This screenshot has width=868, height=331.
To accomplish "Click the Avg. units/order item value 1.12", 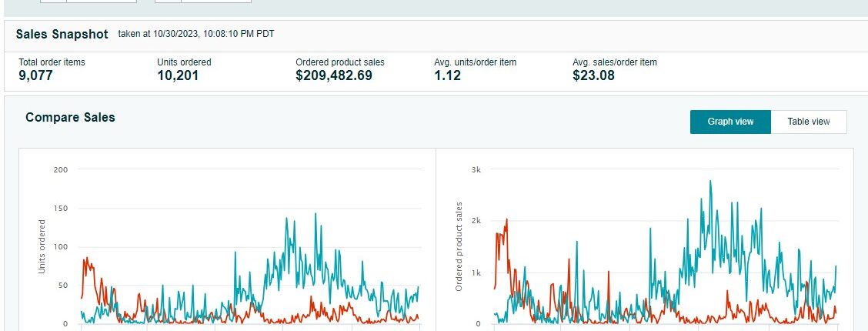I will point(449,75).
